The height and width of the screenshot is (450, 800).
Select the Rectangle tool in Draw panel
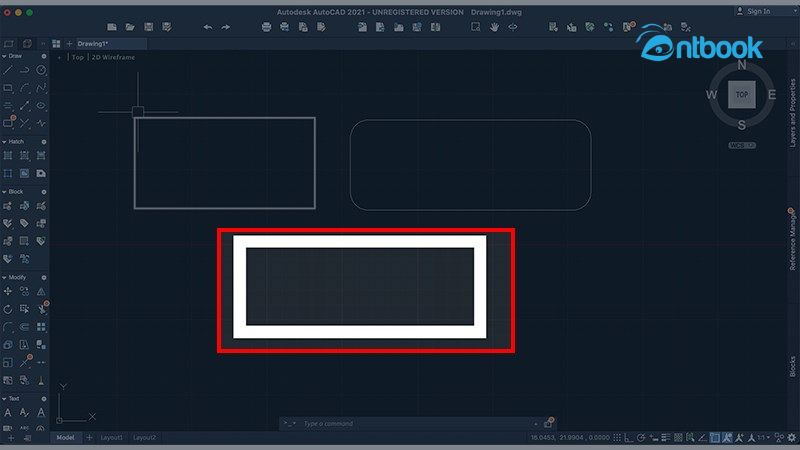pyautogui.click(x=8, y=88)
